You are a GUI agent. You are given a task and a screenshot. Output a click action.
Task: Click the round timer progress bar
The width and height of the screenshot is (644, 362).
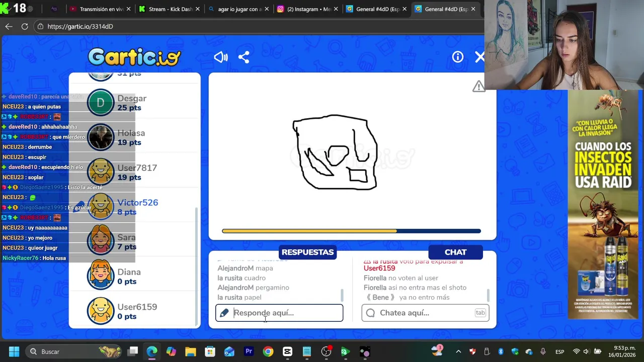351,231
